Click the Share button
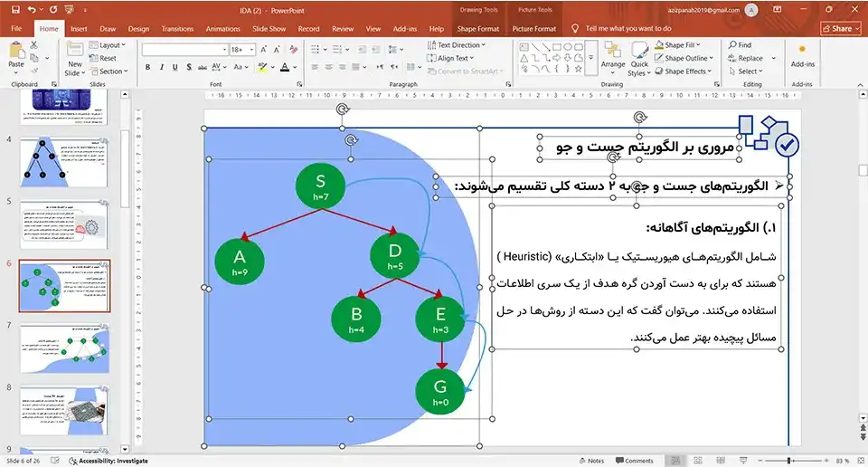 [x=840, y=28]
